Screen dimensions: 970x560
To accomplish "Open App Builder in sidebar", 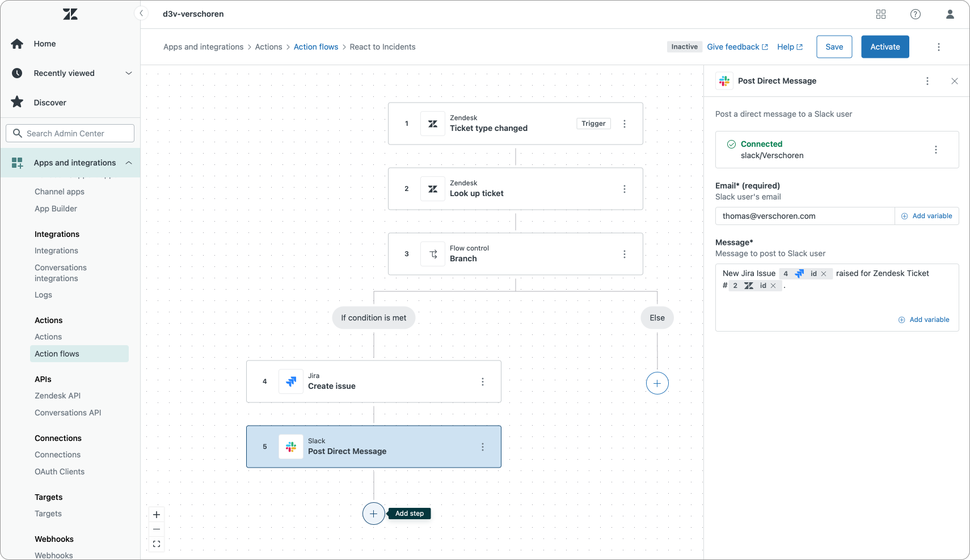I will coord(56,209).
